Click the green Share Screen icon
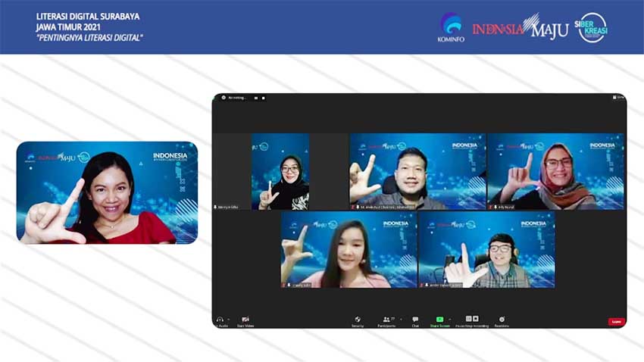This screenshot has height=362, width=644. click(x=439, y=319)
